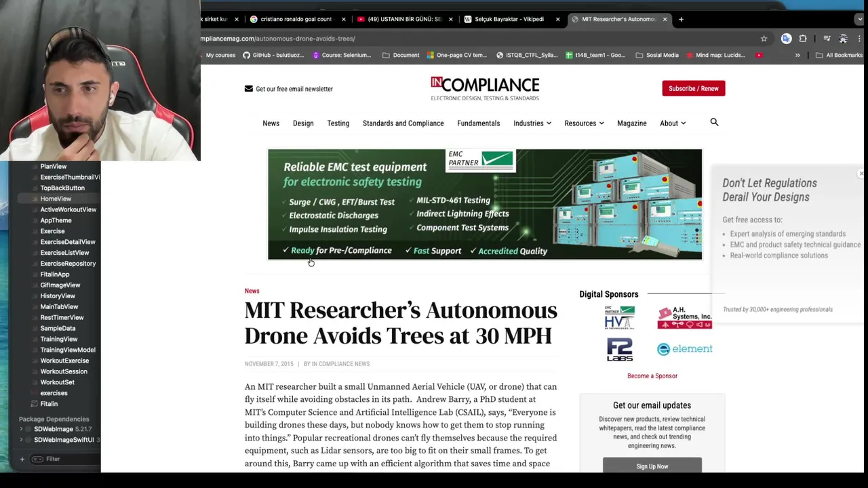Click the IN COMPLIANCE NEWS author link
This screenshot has height=488, width=868.
(340, 364)
